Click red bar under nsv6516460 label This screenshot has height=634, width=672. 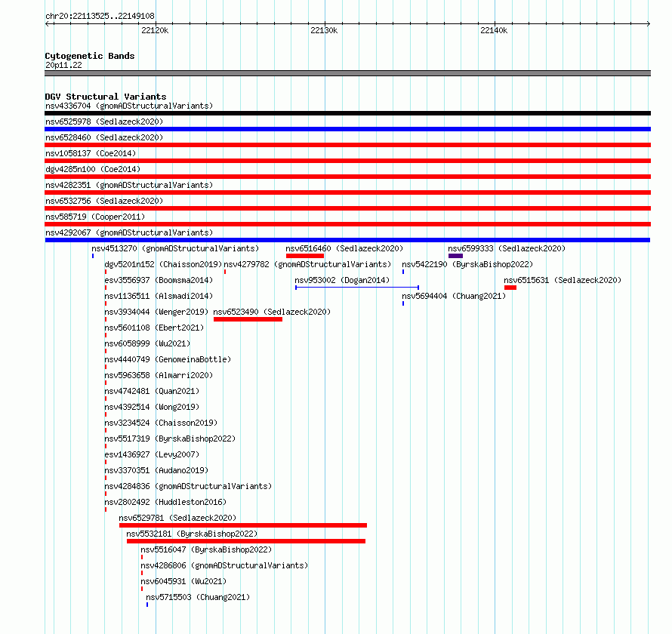coord(305,256)
